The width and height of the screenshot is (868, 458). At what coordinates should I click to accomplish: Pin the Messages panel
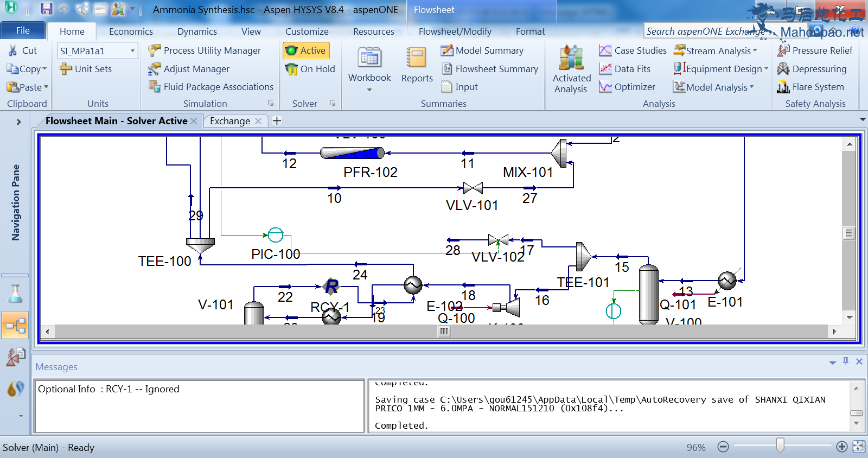(x=846, y=361)
